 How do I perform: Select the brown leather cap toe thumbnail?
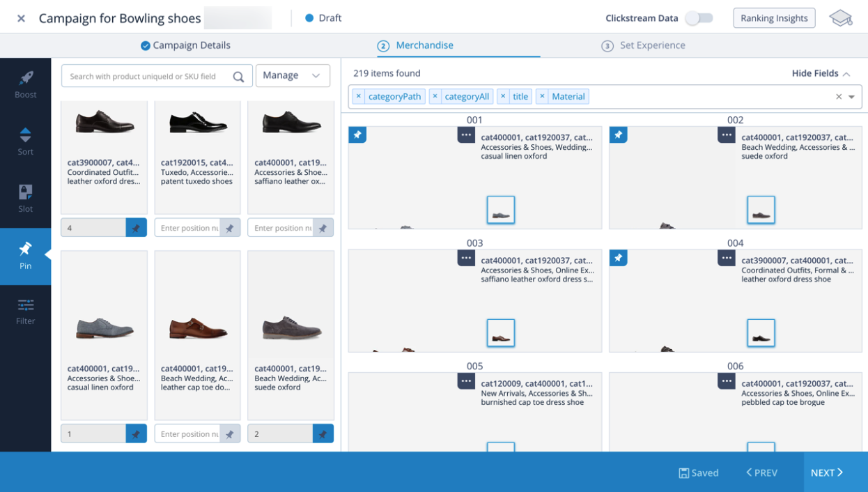tap(198, 328)
